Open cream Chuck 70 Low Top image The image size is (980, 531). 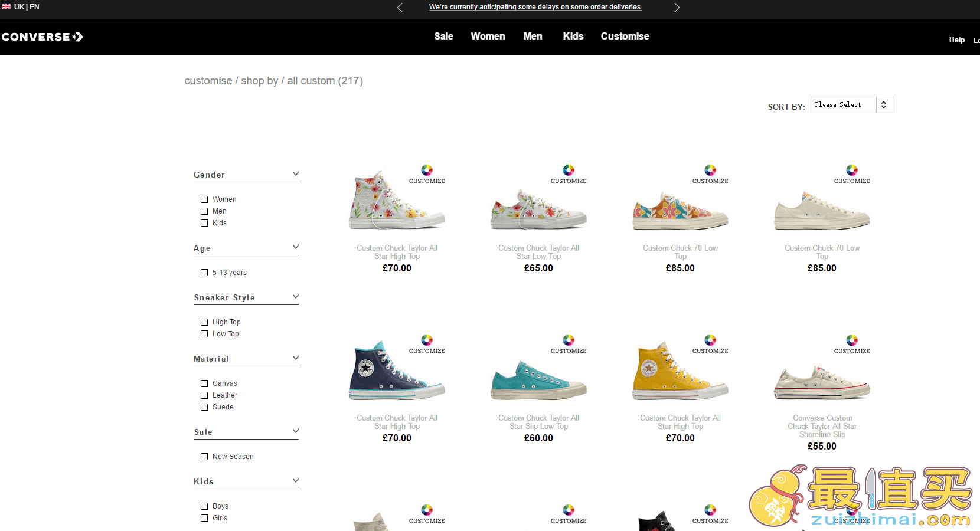click(x=822, y=211)
